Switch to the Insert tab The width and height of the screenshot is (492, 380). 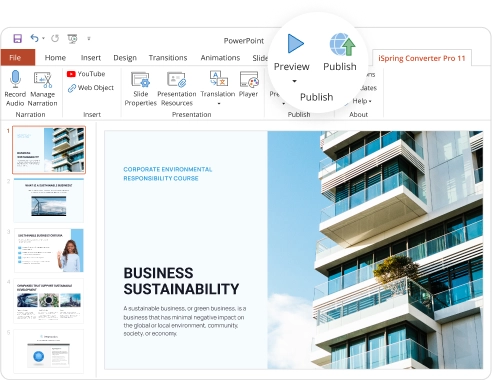[91, 58]
